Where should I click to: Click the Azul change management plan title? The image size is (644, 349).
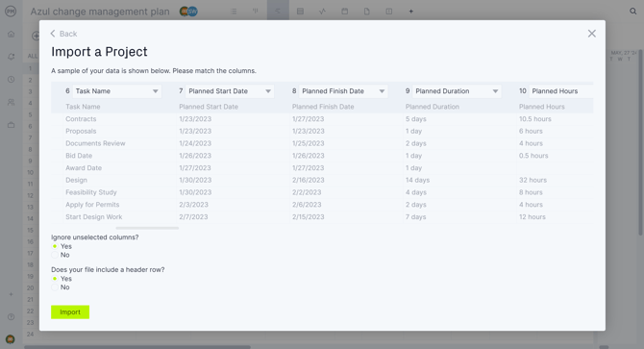coord(100,12)
